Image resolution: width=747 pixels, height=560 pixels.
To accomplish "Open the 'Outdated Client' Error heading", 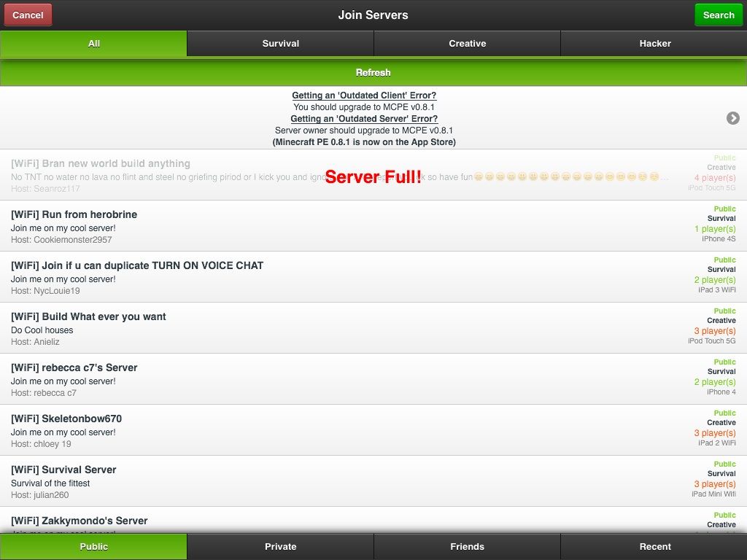I will [x=364, y=96].
